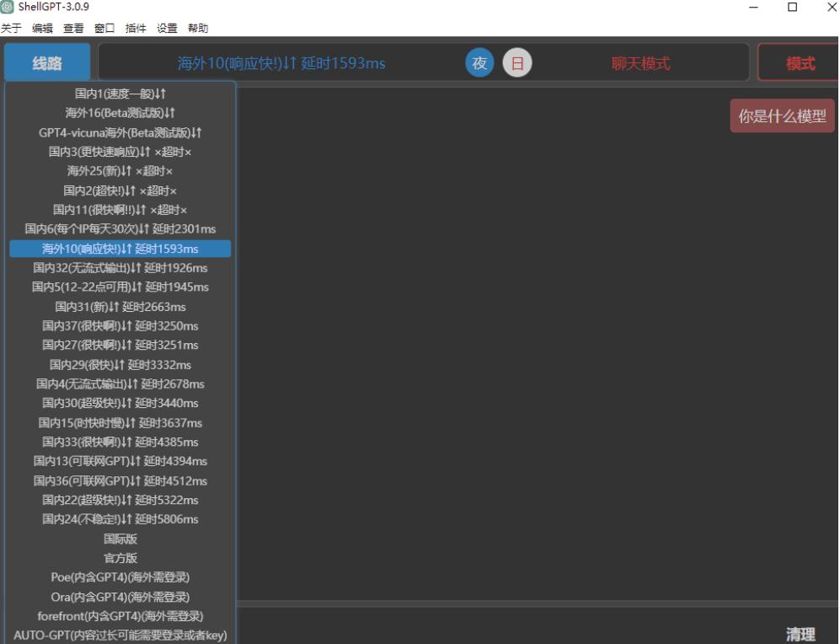Switch to night theme with 夜 button
The height and width of the screenshot is (644, 840).
[x=479, y=63]
